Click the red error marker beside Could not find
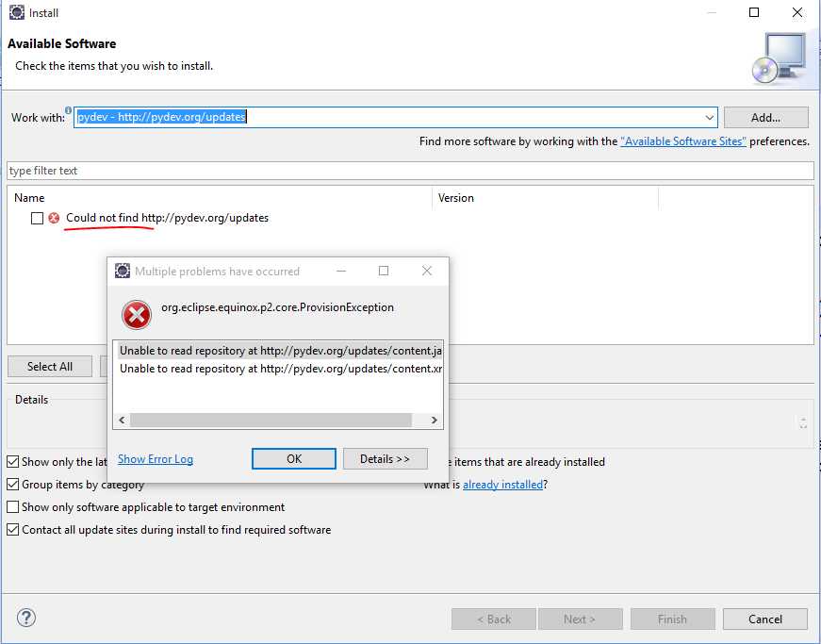 click(54, 218)
